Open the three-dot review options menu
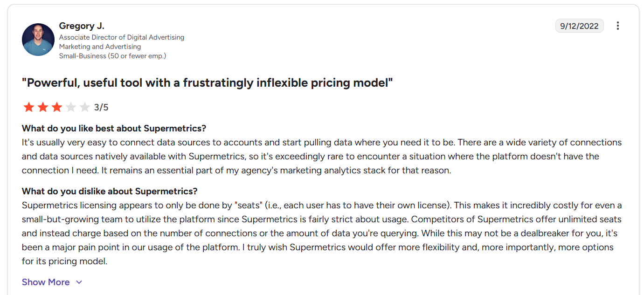The width and height of the screenshot is (644, 295). pyautogui.click(x=617, y=26)
